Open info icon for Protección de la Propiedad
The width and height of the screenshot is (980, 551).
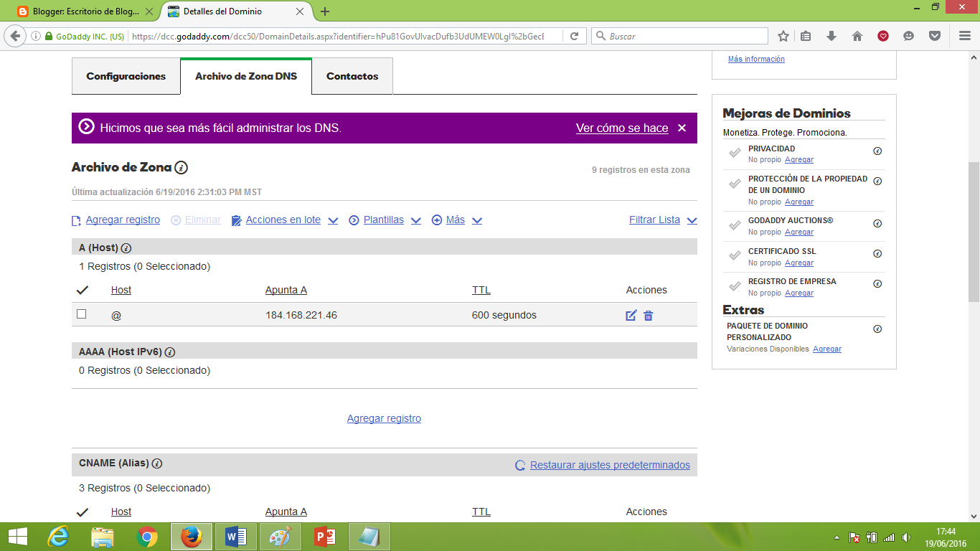[877, 181]
